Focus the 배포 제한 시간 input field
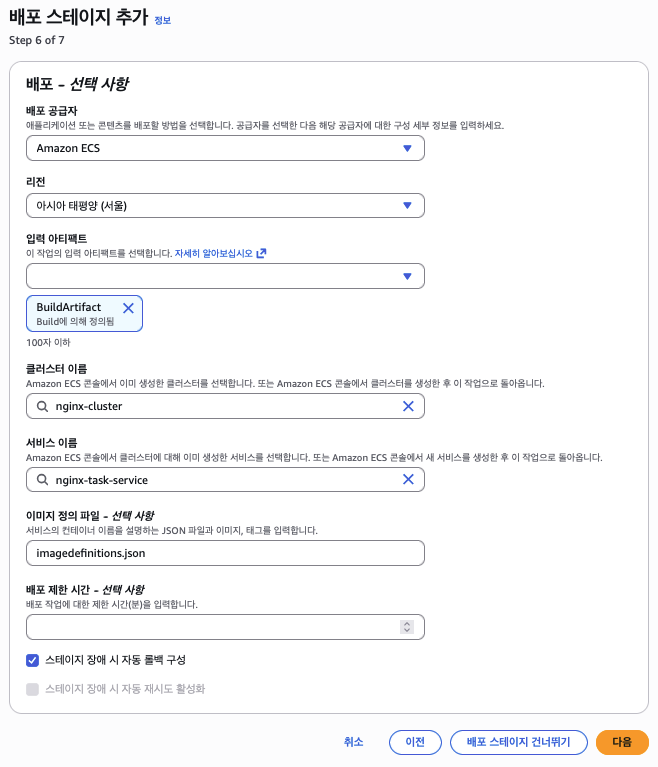This screenshot has height=767, width=658. coord(210,627)
